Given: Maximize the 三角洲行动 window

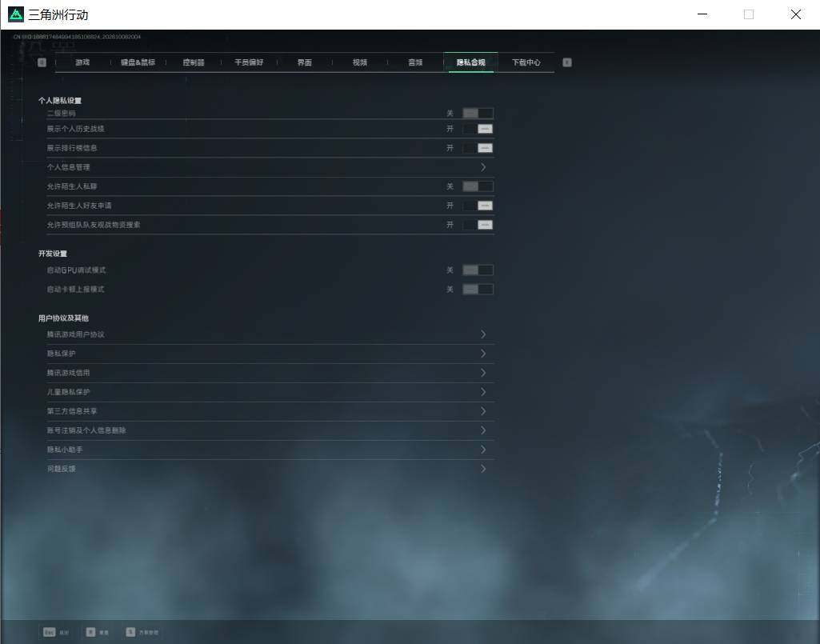Looking at the screenshot, I should pos(749,14).
